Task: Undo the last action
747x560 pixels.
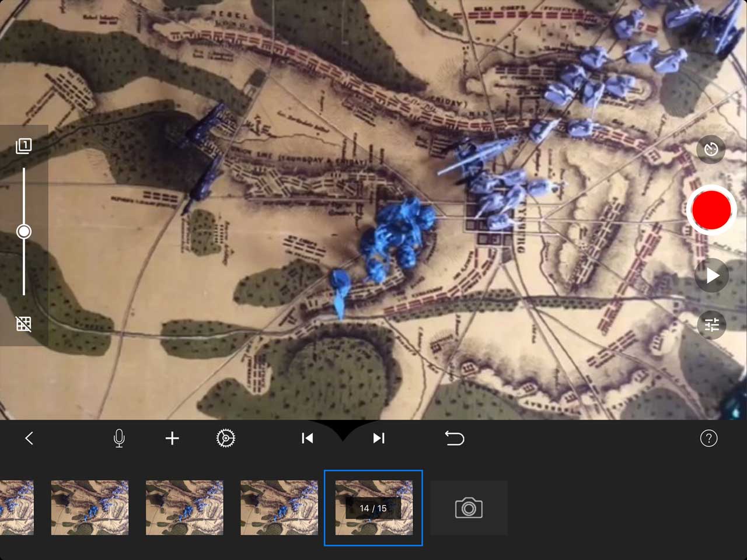Action: point(454,438)
